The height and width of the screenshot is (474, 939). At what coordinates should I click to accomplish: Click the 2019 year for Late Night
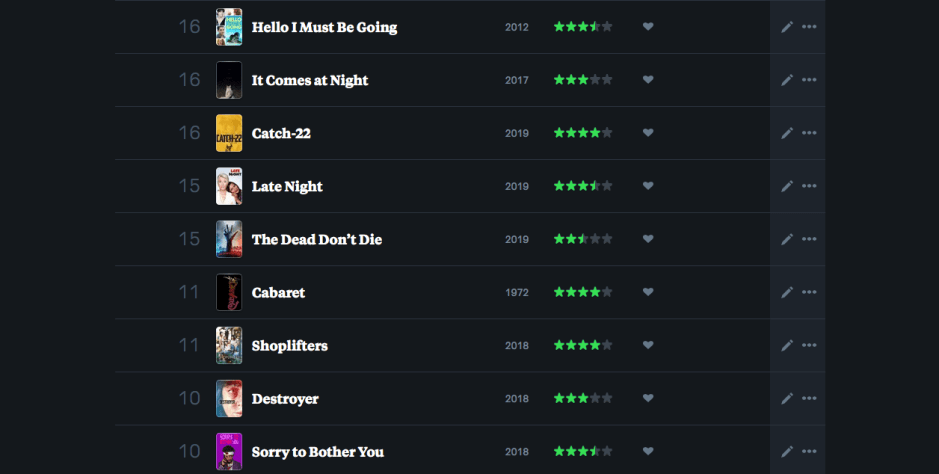[x=517, y=187]
